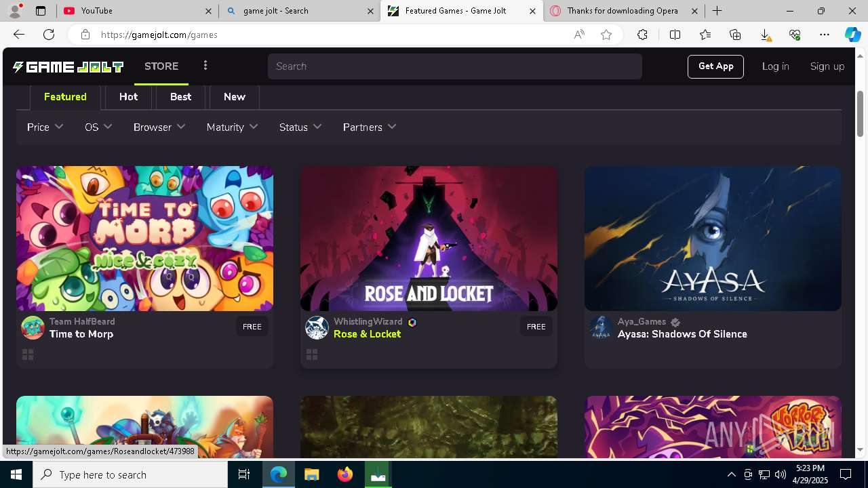868x488 pixels.
Task: Click the Ayasa Shadows of Silence thumbnail
Action: tap(713, 239)
